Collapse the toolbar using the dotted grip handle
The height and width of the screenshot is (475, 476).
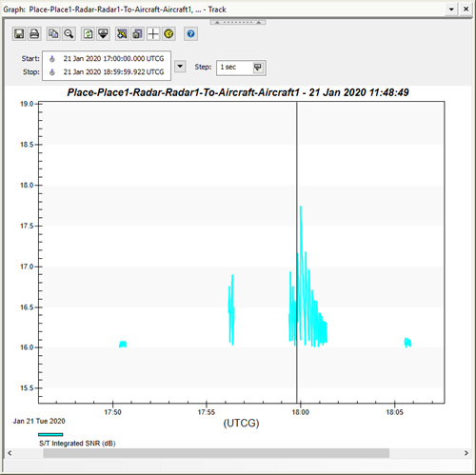tap(238, 22)
